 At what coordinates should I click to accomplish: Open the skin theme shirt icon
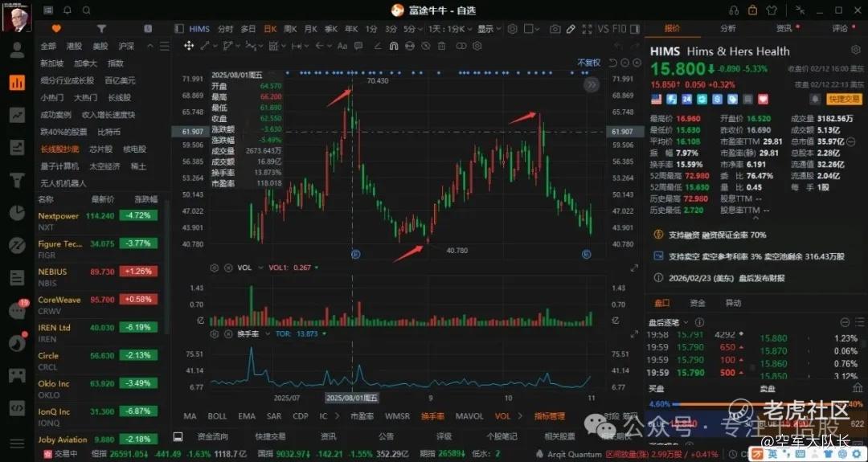[772, 10]
